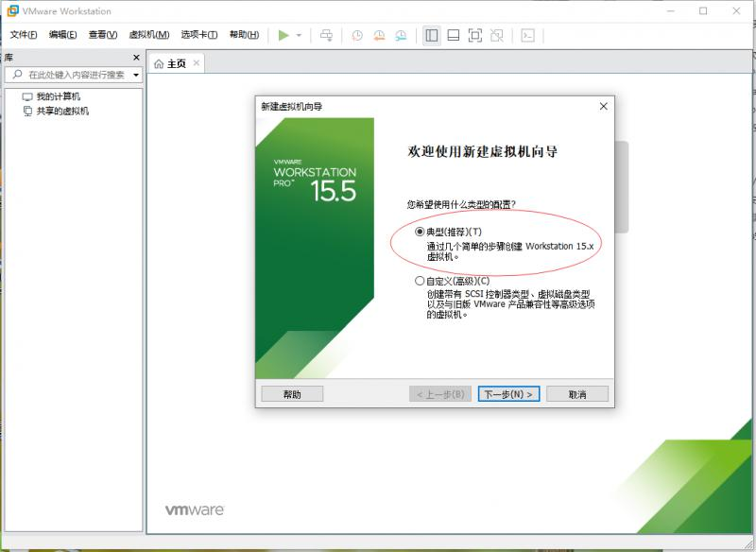
Task: Click the Take Snapshot clock icon
Action: (x=357, y=35)
